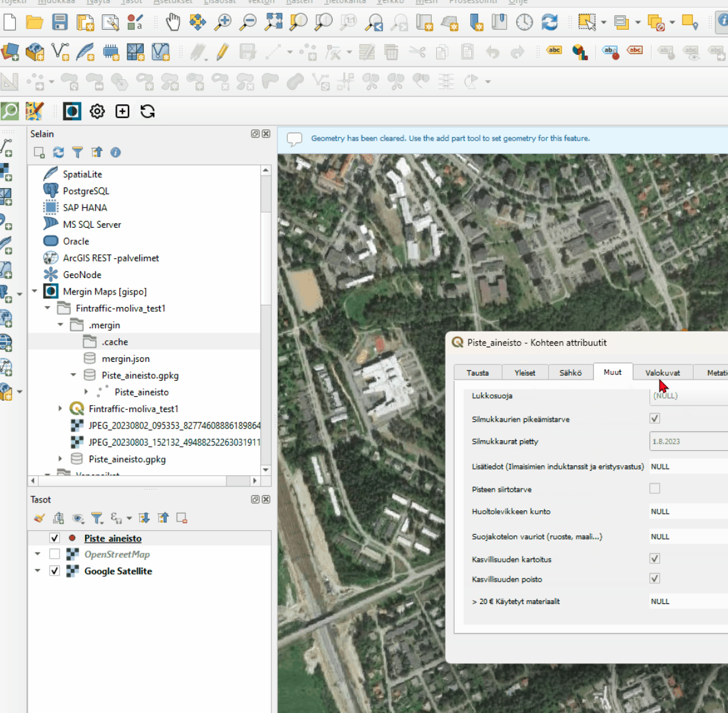The image size is (728, 713).
Task: Click the > 20 € Käytetyt materiaalit field
Action: [688, 601]
